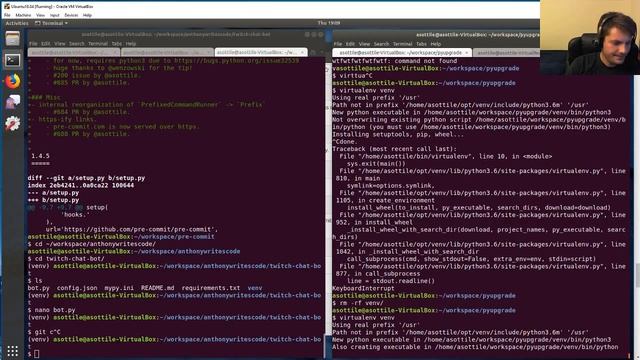Close the second tab in left terminal

(x=209, y=52)
